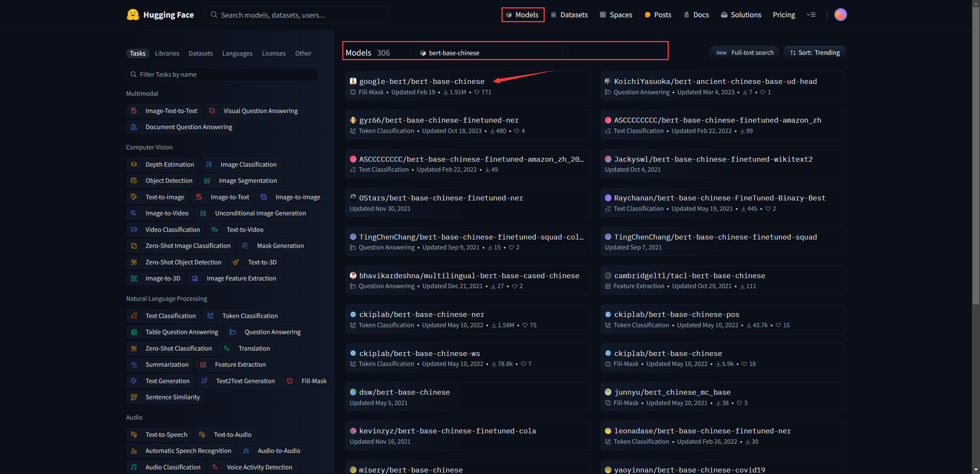Switch to the Languages filter tab
This screenshot has height=474, width=980.
click(x=237, y=53)
